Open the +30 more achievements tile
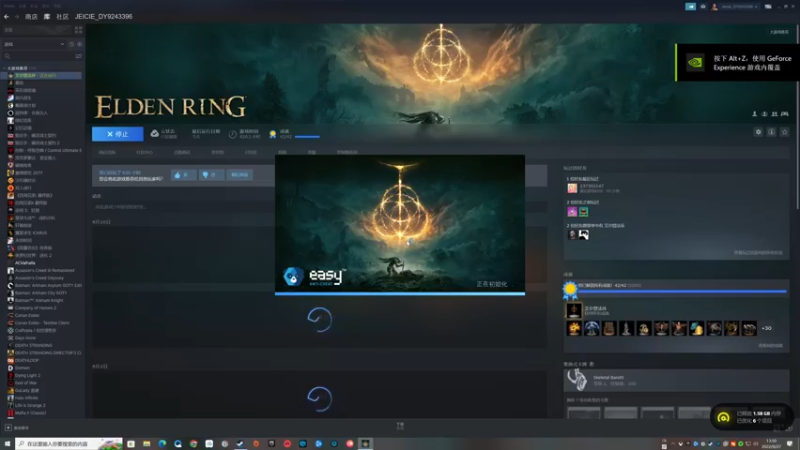Screen dimensions: 800x450 (766, 328)
